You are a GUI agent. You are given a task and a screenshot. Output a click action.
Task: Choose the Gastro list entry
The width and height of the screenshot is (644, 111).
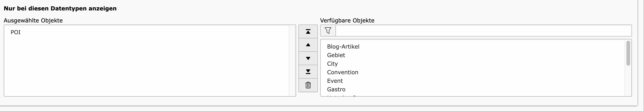[473, 89]
